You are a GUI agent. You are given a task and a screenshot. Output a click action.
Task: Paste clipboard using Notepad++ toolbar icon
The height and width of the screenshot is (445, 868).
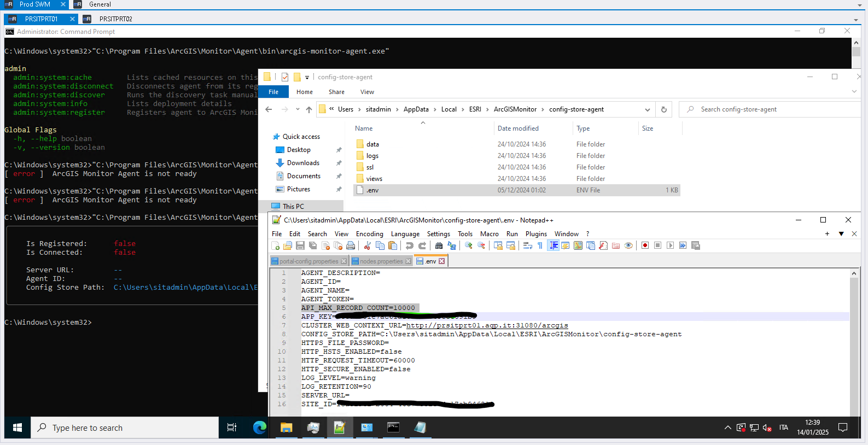(x=393, y=246)
